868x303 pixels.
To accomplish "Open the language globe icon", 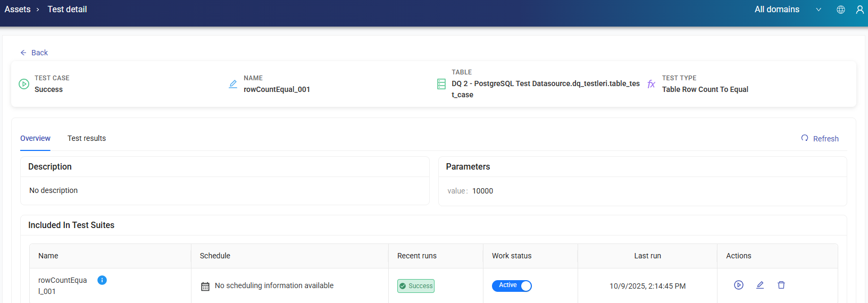I will (x=841, y=10).
